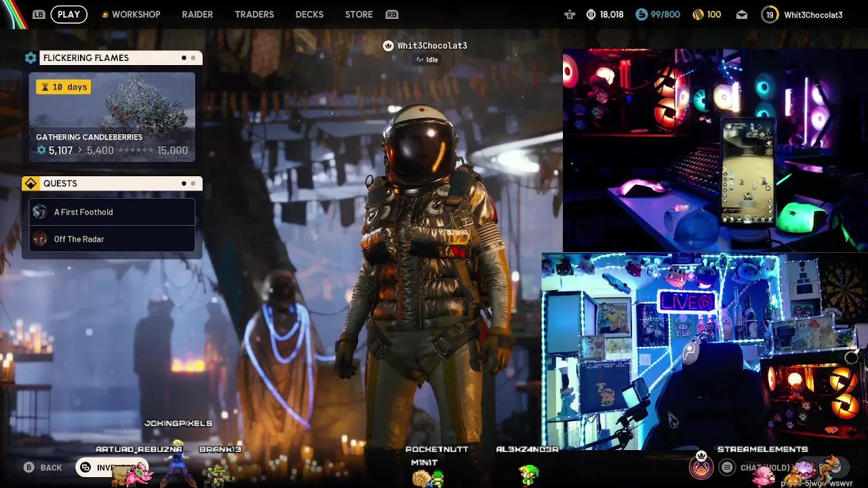Click the 99/800 Cred balance

665,14
